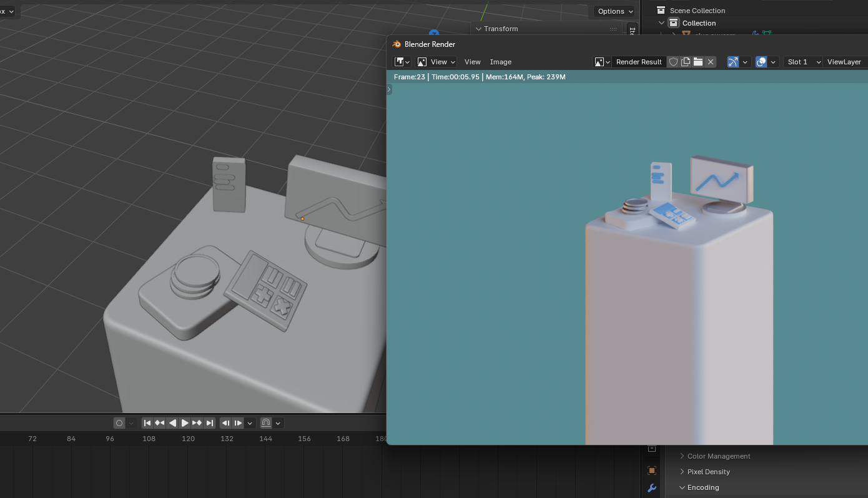Viewport: 868px width, 498px height.
Task: Step forward one frame in timeline
Action: click(x=239, y=423)
